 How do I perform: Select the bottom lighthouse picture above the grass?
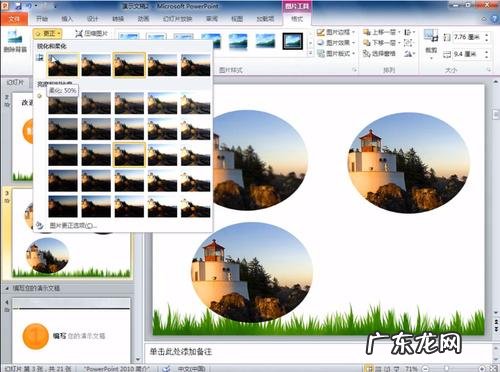coord(252,272)
